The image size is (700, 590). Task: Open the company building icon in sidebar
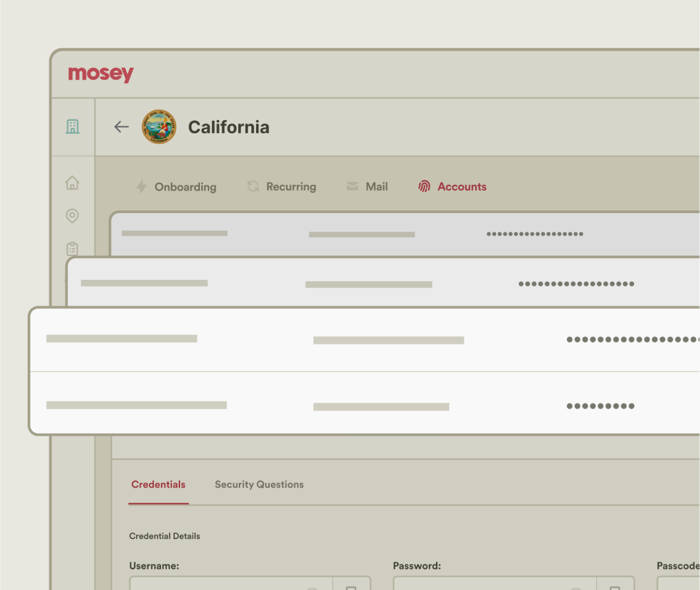tap(73, 127)
